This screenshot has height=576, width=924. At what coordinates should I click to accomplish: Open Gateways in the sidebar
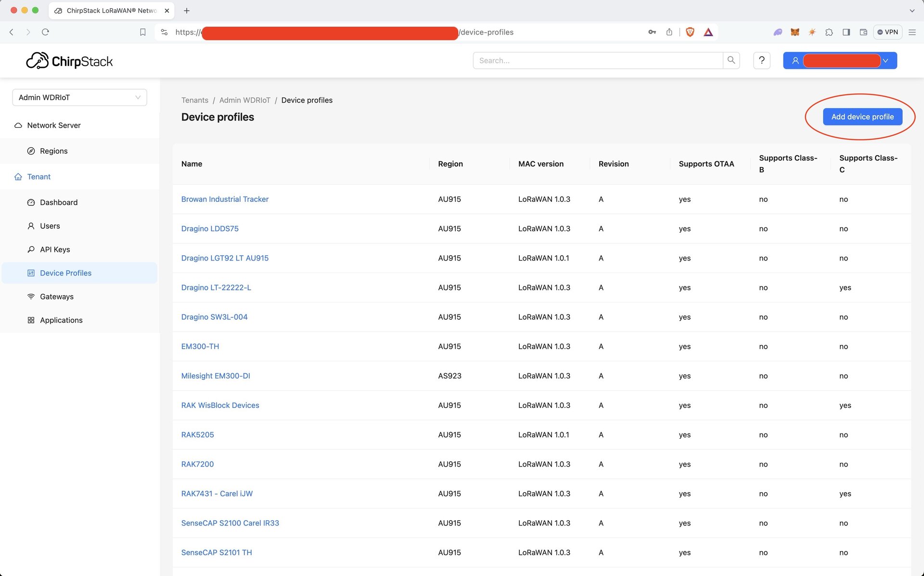click(80, 297)
